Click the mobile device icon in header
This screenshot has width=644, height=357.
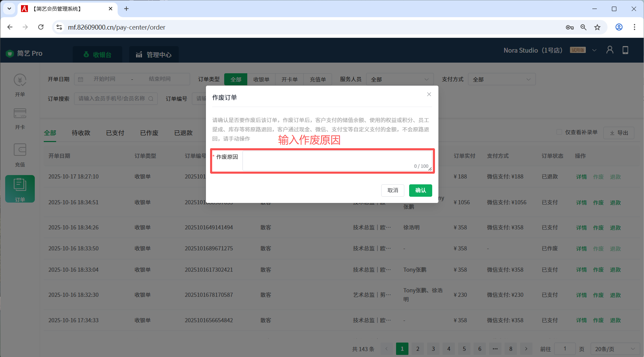pyautogui.click(x=625, y=50)
